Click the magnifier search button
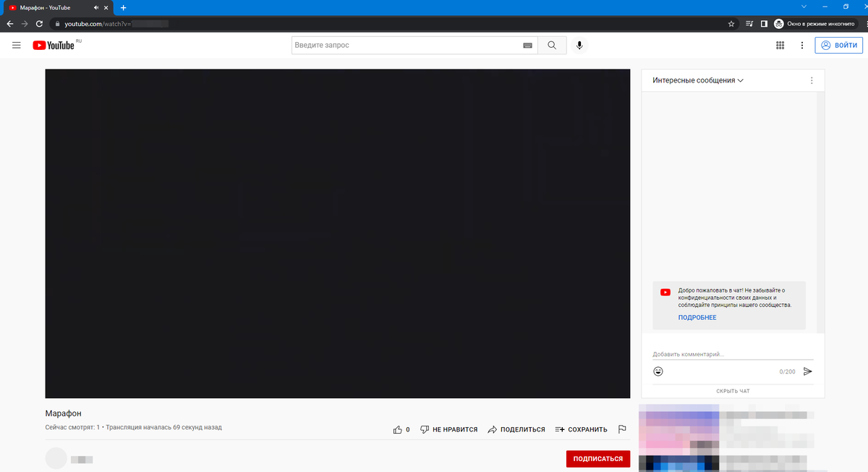This screenshot has height=472, width=868. pyautogui.click(x=552, y=45)
